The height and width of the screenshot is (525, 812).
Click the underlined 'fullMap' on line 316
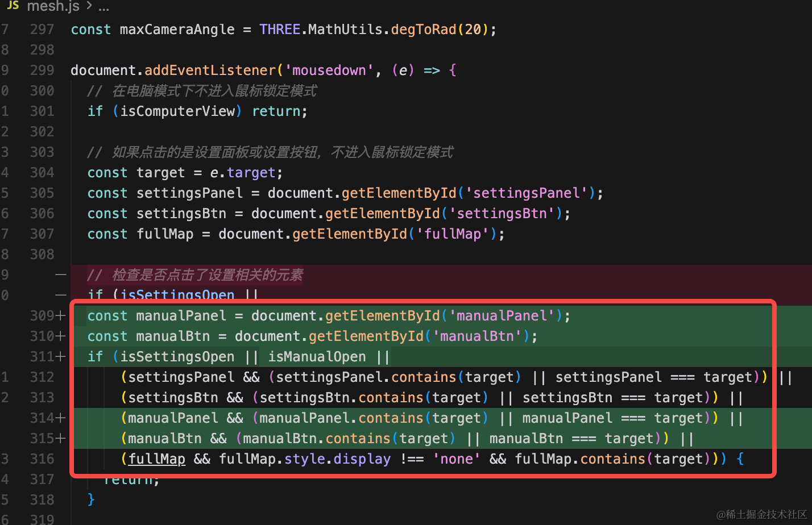coord(156,459)
